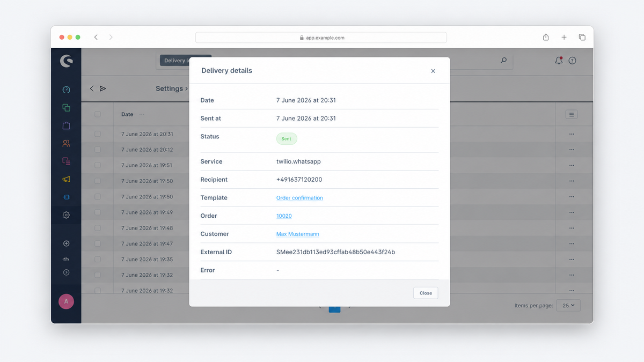
Task: Open the Settings gear in the sidebar
Action: [x=66, y=215]
